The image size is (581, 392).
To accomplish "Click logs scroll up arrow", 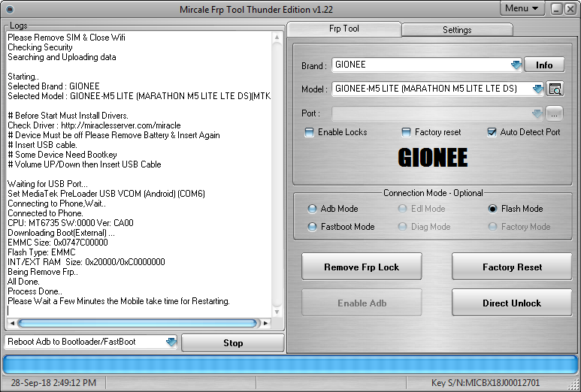I will pyautogui.click(x=277, y=37).
